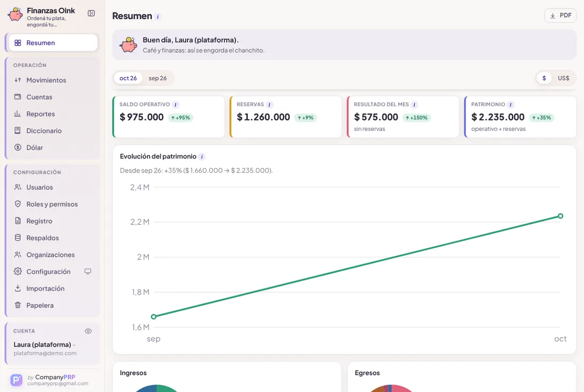
Task: Open Movimientos page
Action: (53, 80)
